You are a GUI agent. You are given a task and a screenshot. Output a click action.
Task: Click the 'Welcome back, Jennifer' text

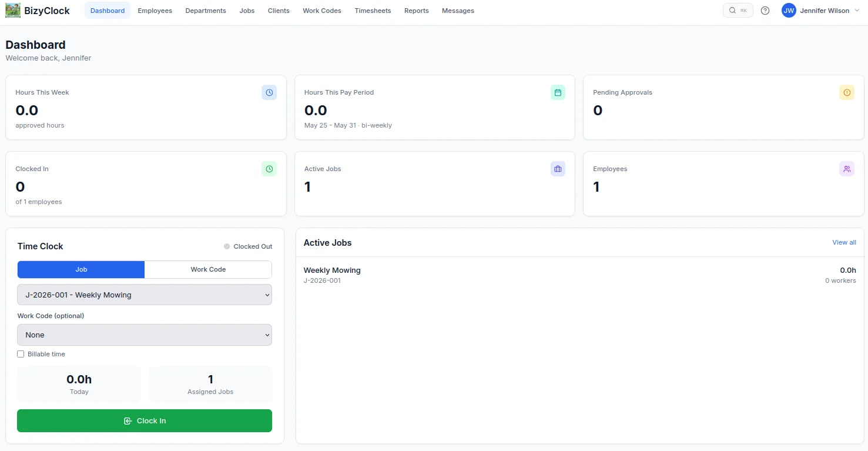(x=48, y=58)
